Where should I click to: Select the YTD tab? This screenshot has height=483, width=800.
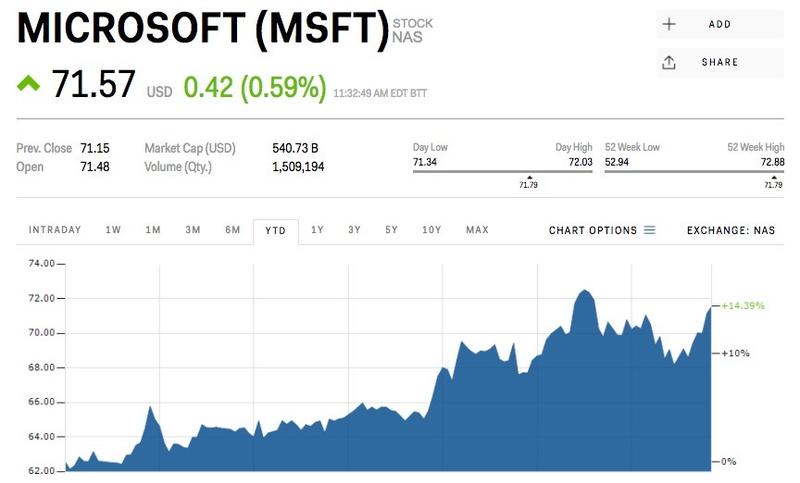[275, 231]
